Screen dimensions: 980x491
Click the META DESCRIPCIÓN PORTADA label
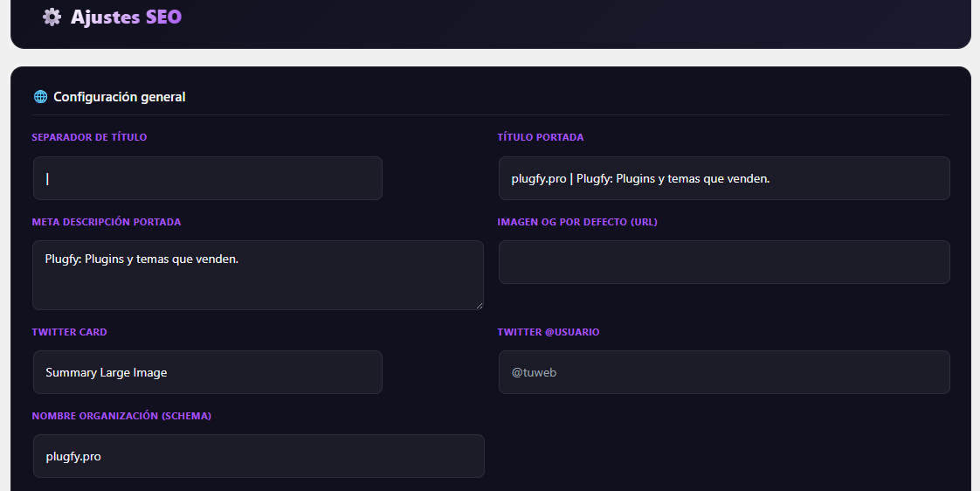107,222
